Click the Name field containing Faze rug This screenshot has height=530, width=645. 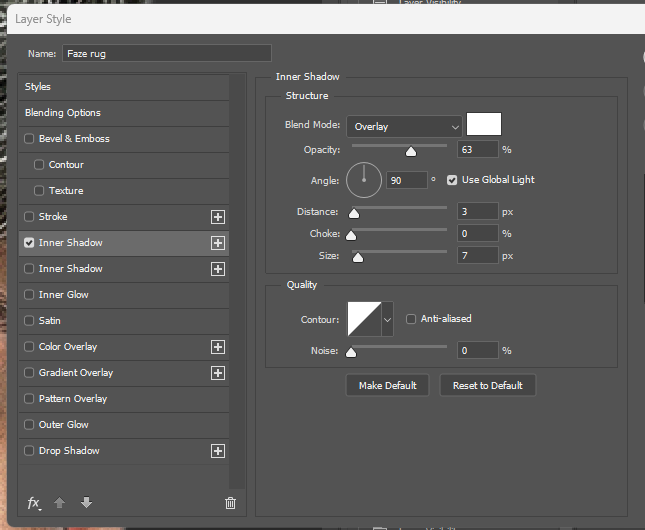click(x=167, y=53)
